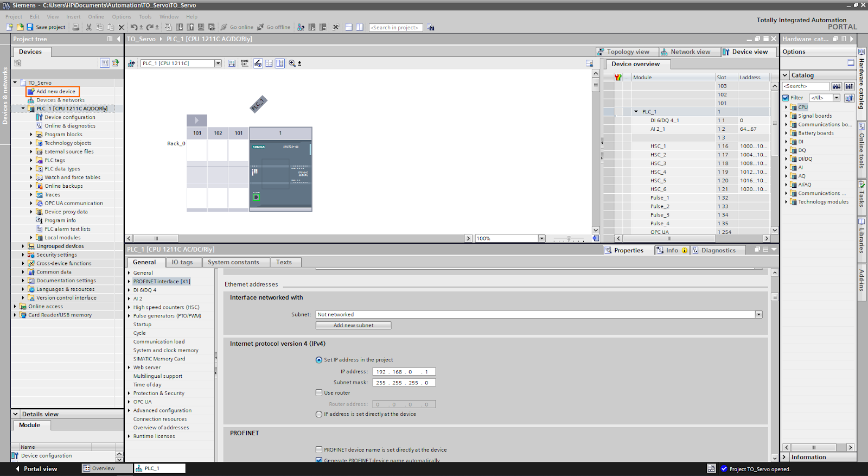
Task: Expand PROFINET interface [X1] in properties navigation
Action: coord(129,282)
